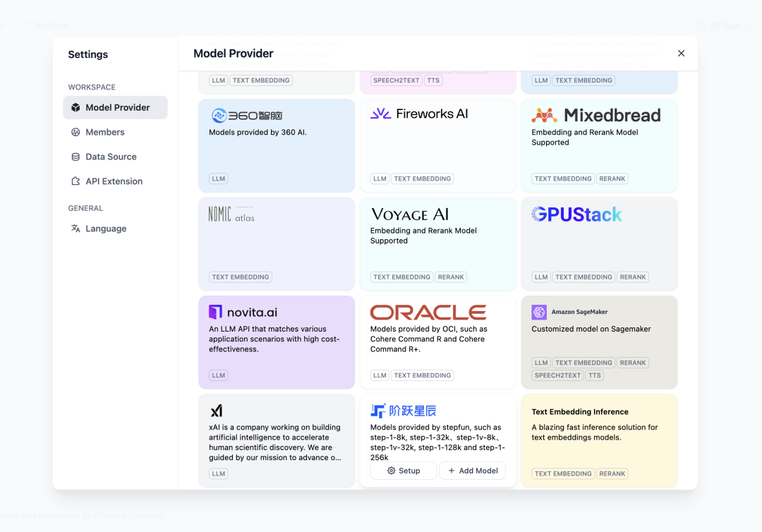Click the Data Source database icon
The image size is (762, 532).
[75, 157]
